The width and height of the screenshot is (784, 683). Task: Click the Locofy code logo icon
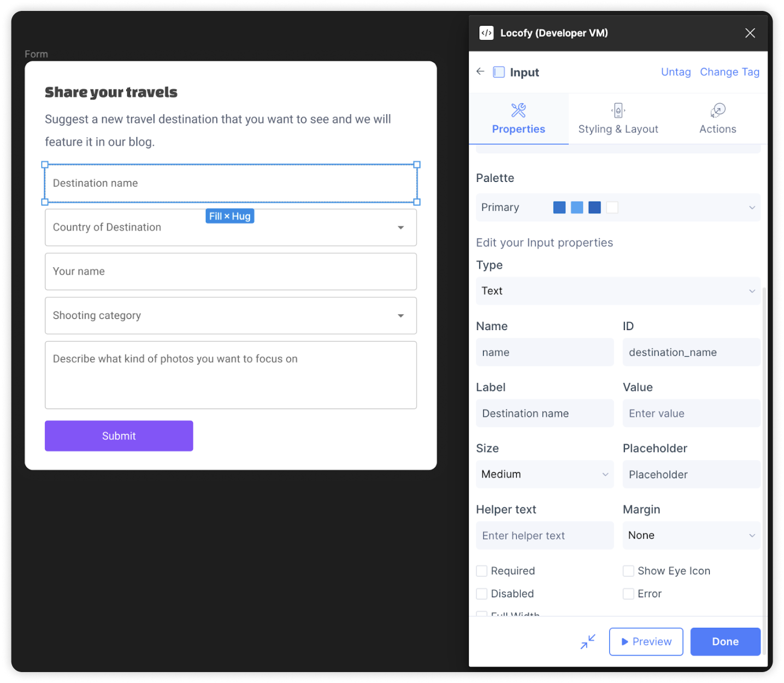point(486,32)
